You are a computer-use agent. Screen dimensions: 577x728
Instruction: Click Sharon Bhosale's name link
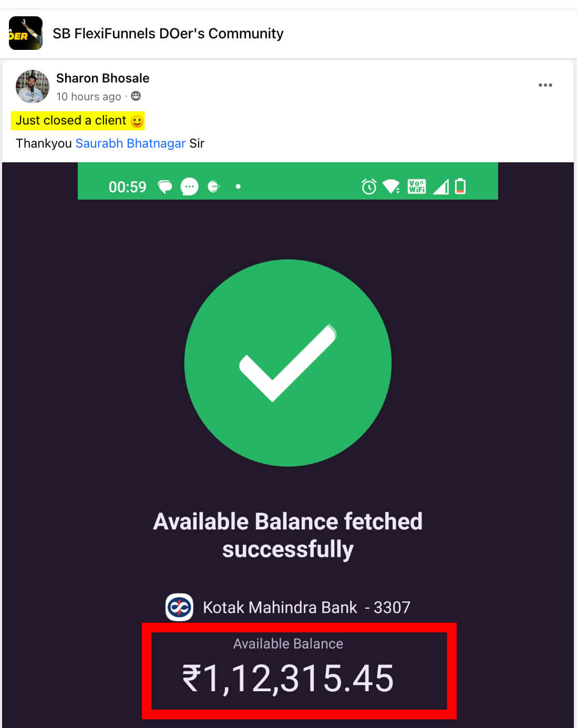(103, 78)
